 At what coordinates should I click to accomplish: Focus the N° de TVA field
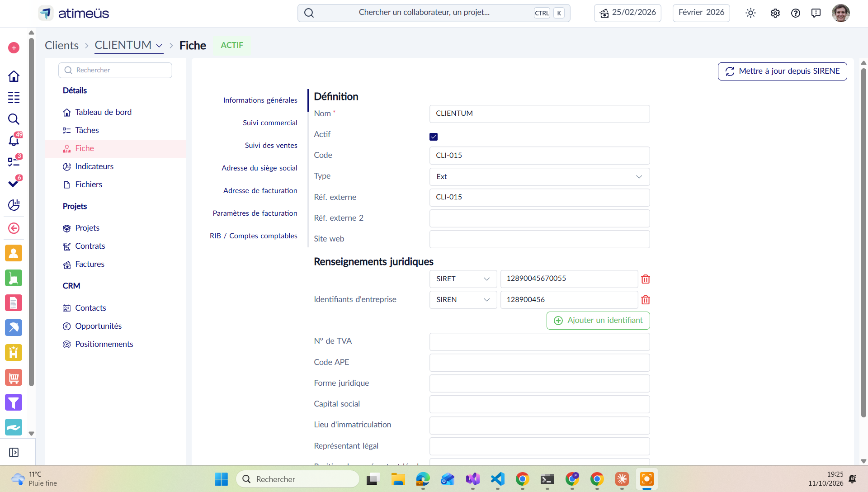(539, 342)
